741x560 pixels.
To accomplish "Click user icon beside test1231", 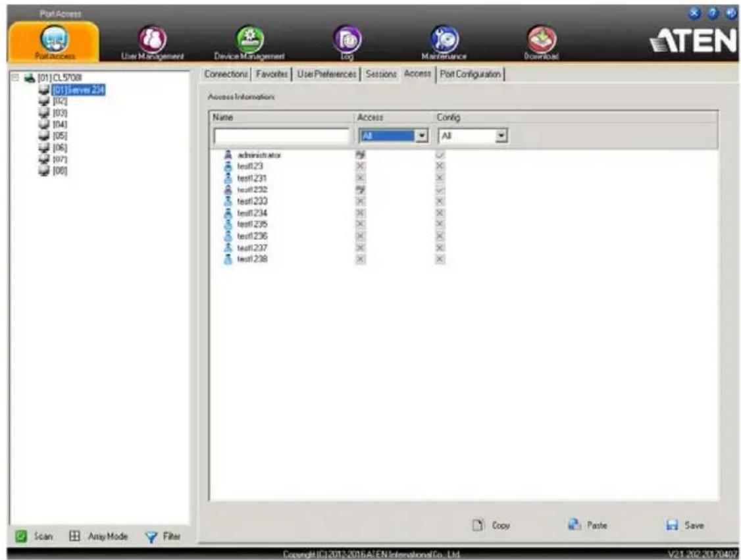I will point(228,178).
